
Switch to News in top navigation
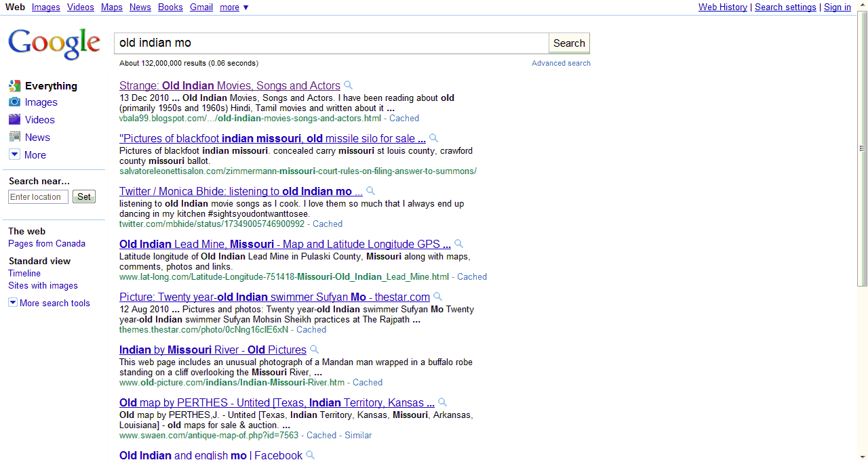140,7
